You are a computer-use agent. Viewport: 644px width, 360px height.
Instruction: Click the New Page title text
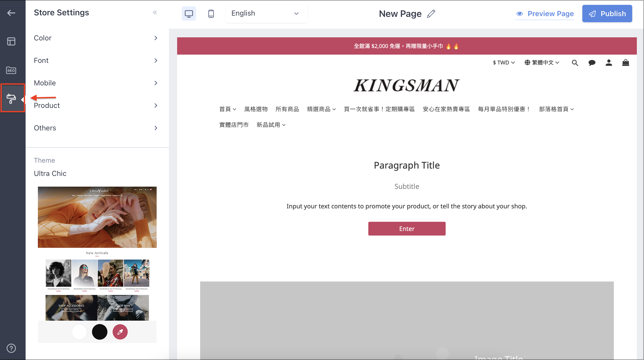tap(400, 14)
